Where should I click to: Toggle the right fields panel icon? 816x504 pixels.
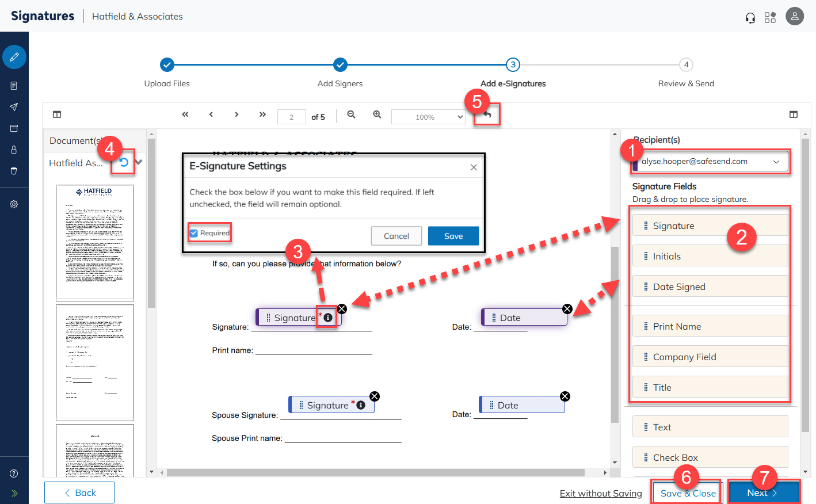(794, 114)
